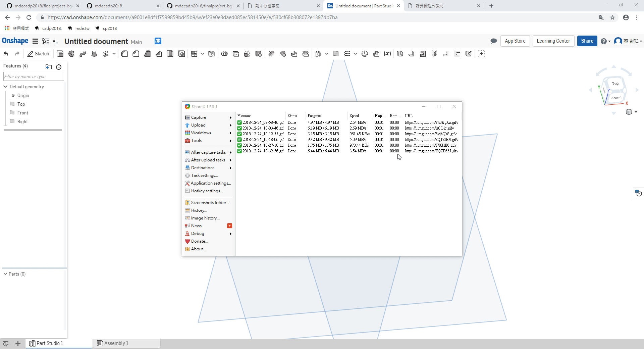Select the Sweep tool
The image size is (644, 349).
83,54
